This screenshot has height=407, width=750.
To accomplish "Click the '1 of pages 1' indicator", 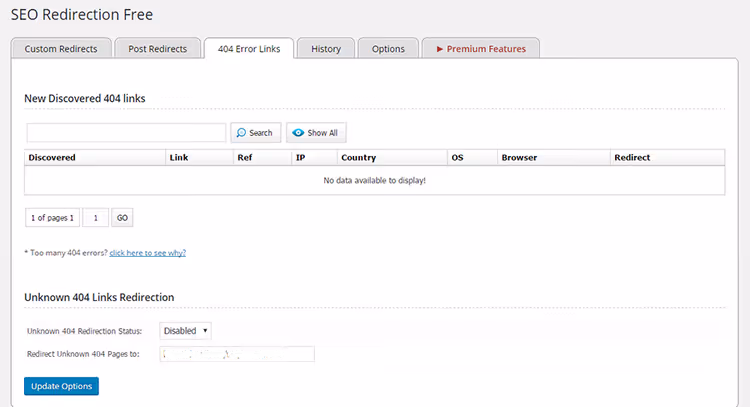I will [52, 218].
